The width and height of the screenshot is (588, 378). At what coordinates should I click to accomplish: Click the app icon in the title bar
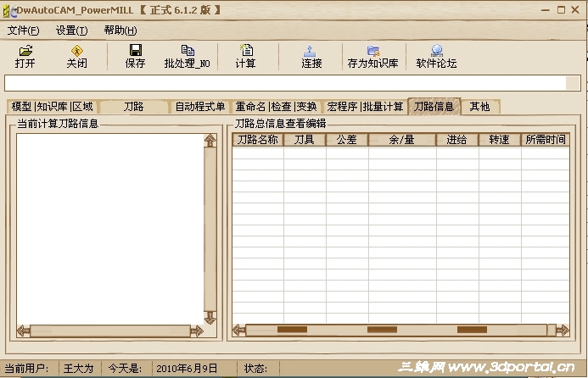pyautogui.click(x=9, y=10)
